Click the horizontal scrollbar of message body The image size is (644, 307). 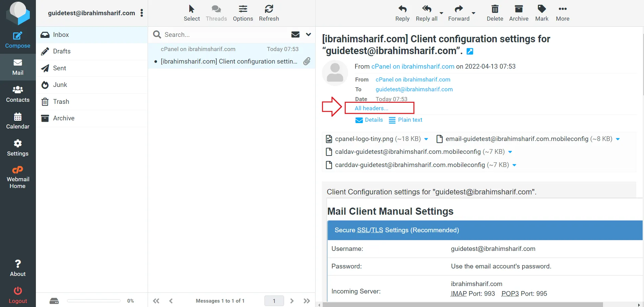click(463, 305)
